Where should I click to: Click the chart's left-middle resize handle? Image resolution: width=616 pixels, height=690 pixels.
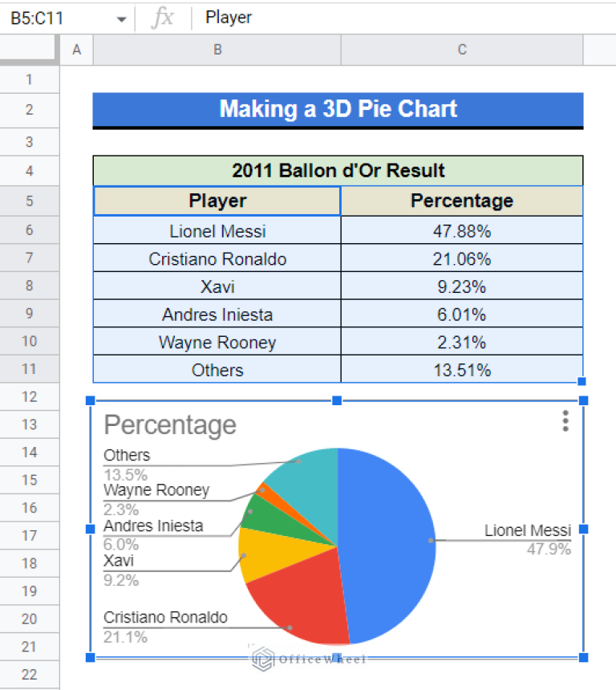[91, 529]
